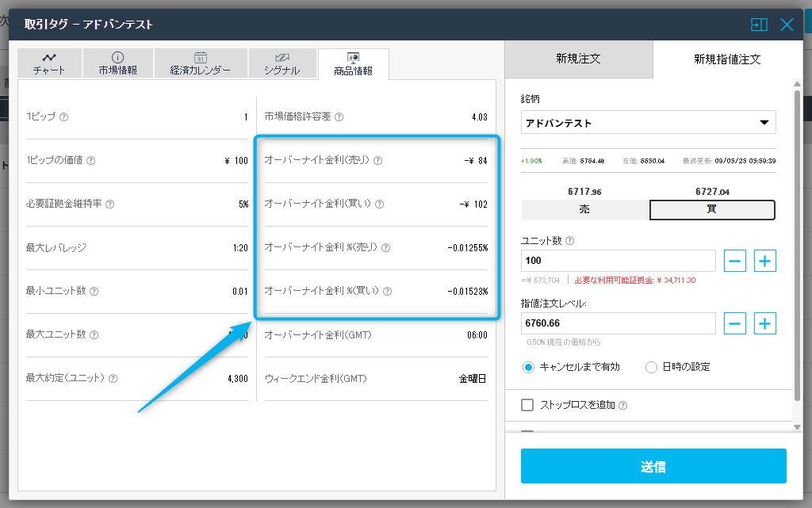Click the -0.01255% value
The image size is (812, 508).
(x=468, y=248)
